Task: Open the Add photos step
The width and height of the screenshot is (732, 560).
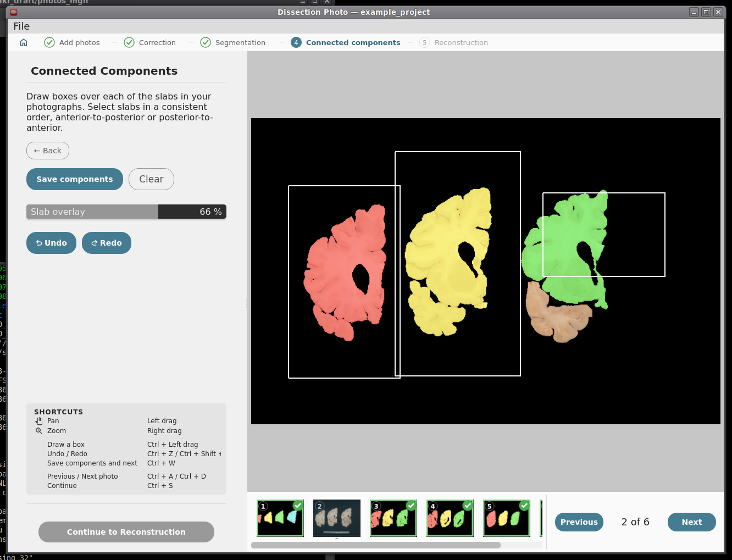Action: click(x=72, y=42)
